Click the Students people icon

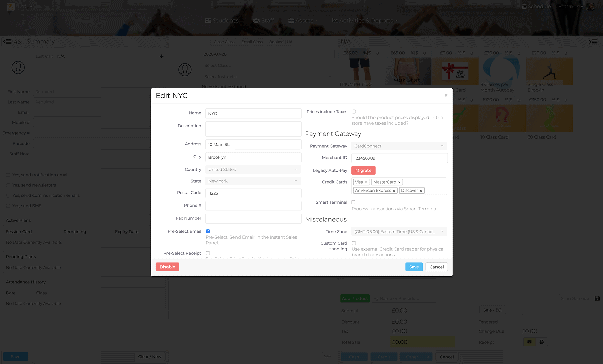208,20
